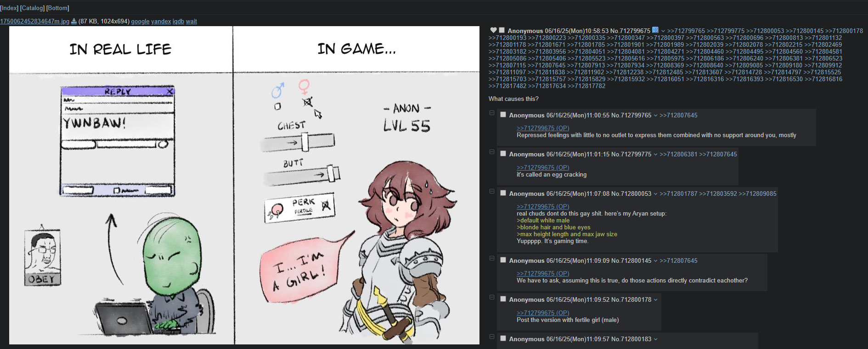This screenshot has width=868, height=349.
Task: Tick the checkbox on OP post No.712799675
Action: pyautogui.click(x=502, y=30)
